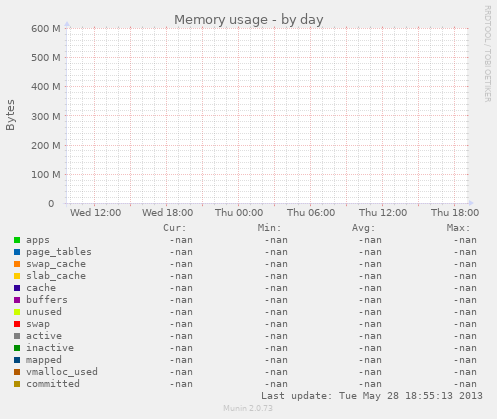The height and width of the screenshot is (419, 497).
Task: Click the 'Last update' timestamp text
Action: click(372, 396)
